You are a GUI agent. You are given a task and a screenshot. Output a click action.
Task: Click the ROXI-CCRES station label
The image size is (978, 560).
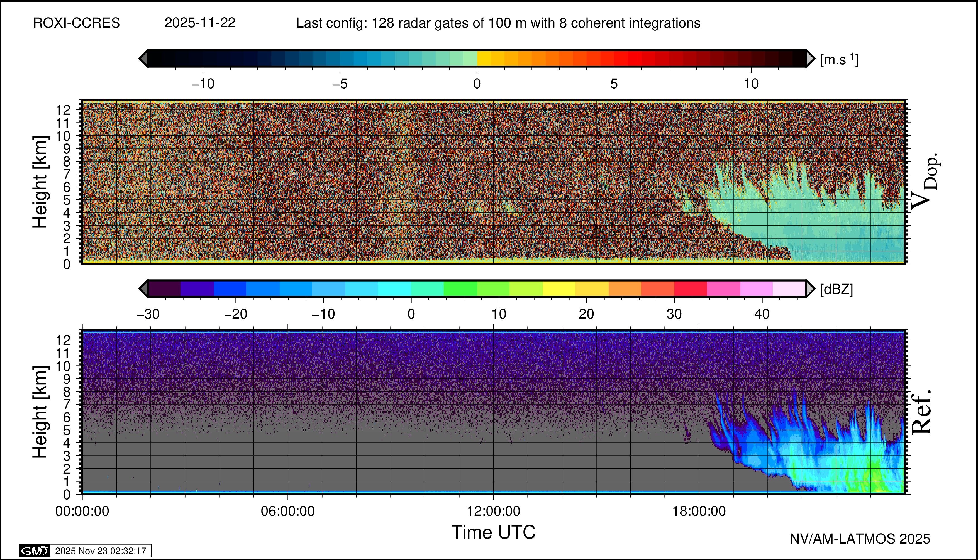(x=77, y=23)
